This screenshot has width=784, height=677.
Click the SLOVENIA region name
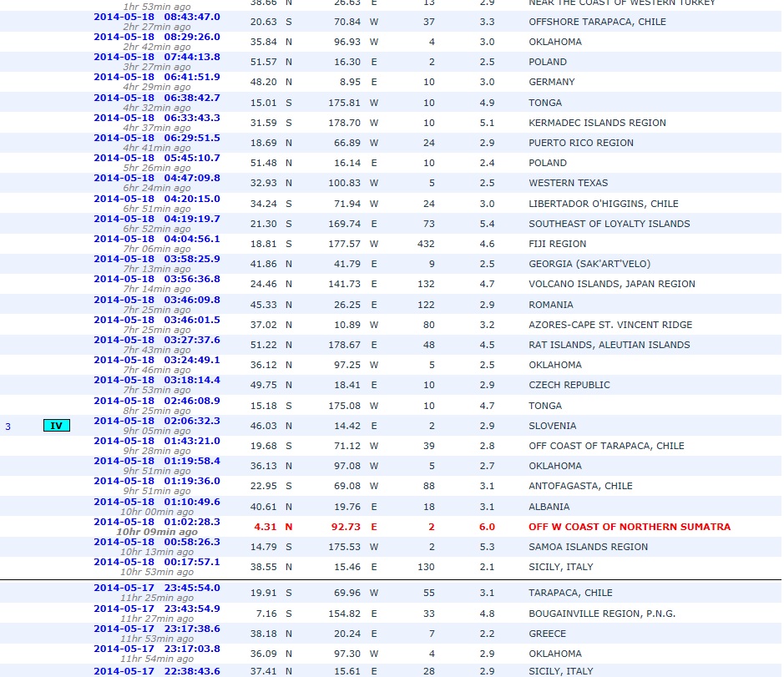coord(553,426)
